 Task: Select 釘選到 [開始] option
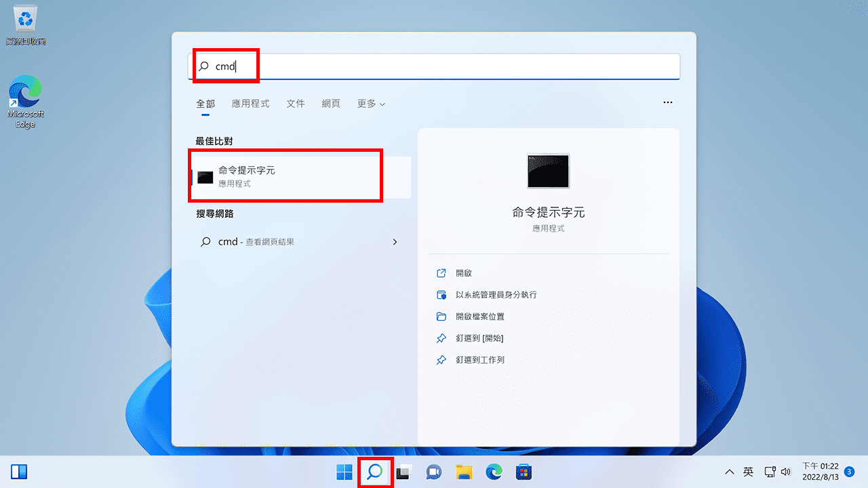pos(479,338)
